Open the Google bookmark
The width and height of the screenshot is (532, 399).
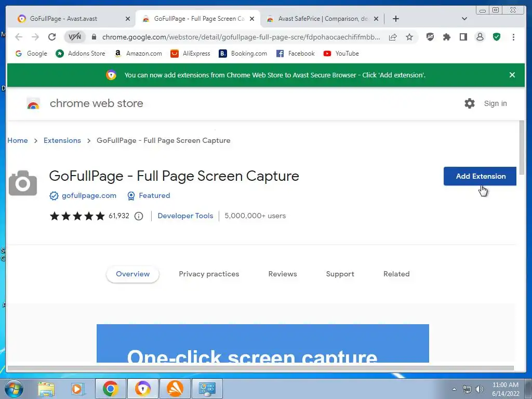pos(31,54)
